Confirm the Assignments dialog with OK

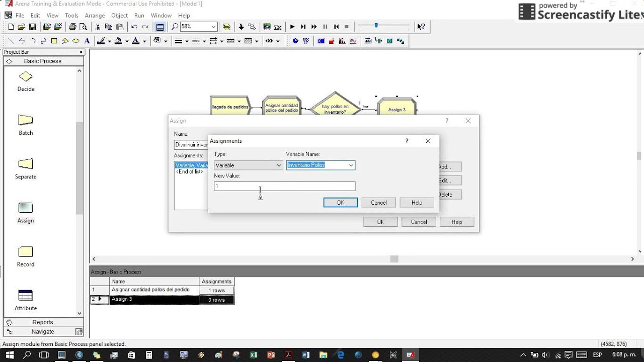(x=341, y=203)
